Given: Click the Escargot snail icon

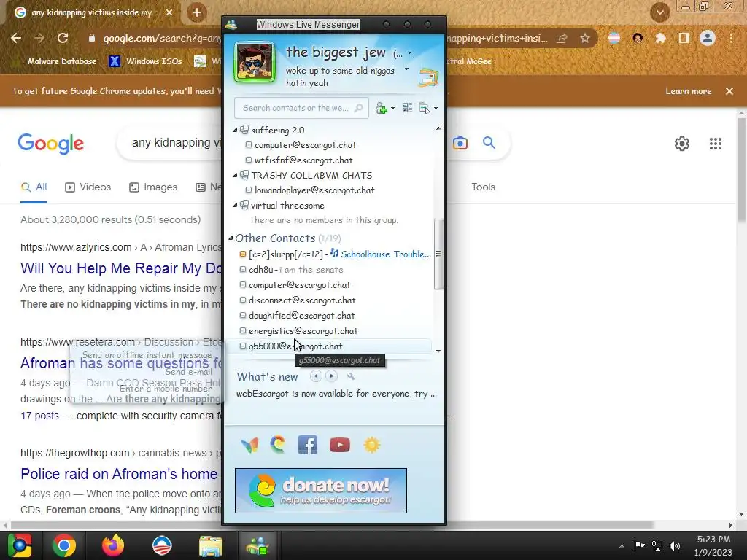Looking at the screenshot, I should (x=277, y=444).
